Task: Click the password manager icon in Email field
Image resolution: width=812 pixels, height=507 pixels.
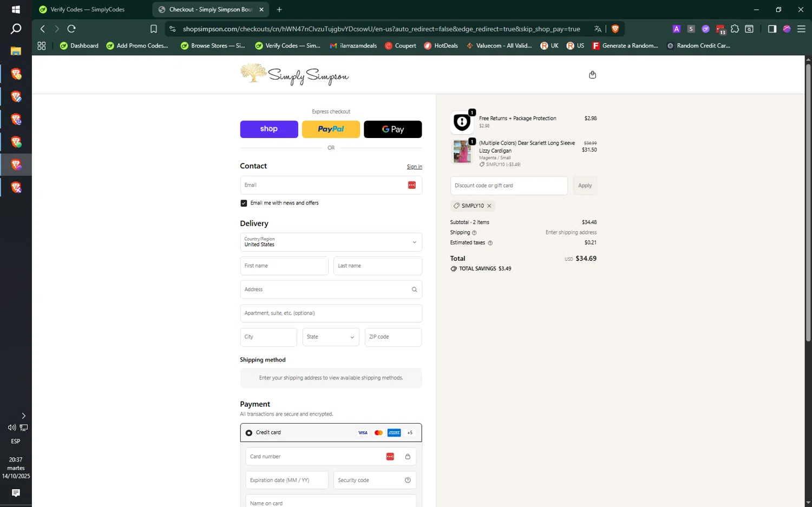Action: tap(412, 185)
